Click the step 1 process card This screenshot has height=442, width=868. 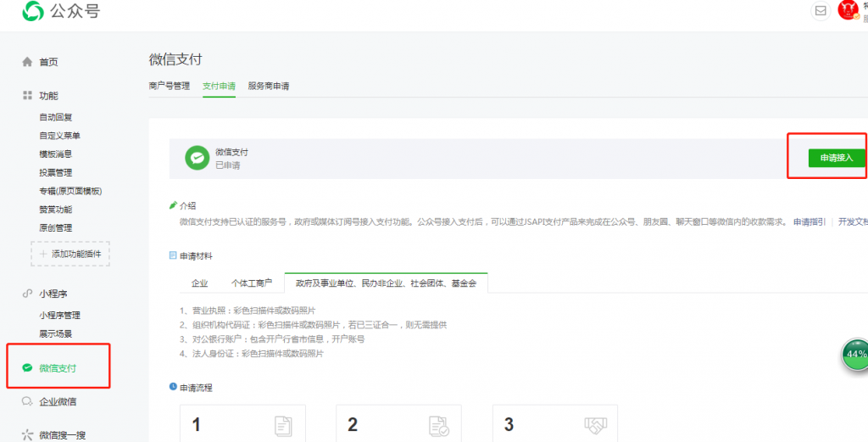tap(242, 423)
